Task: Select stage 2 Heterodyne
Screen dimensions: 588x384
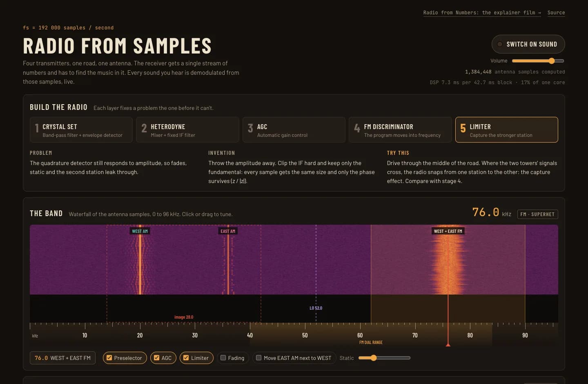Action: [x=187, y=130]
